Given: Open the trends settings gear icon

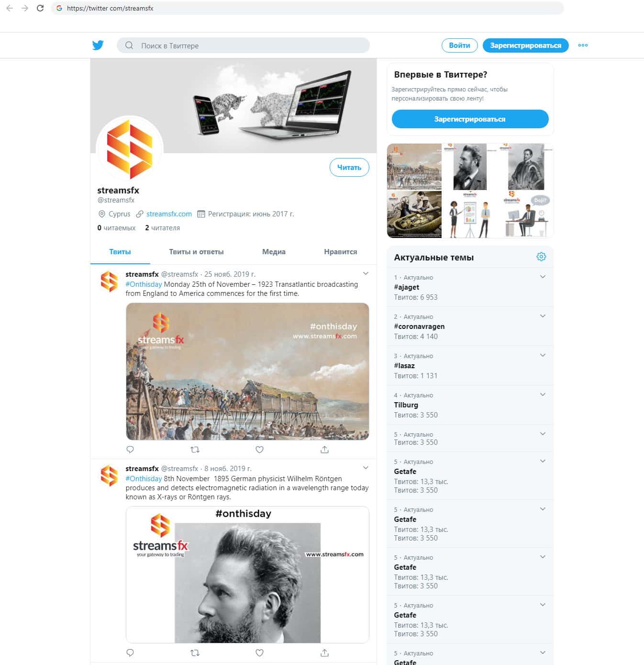Looking at the screenshot, I should [541, 257].
